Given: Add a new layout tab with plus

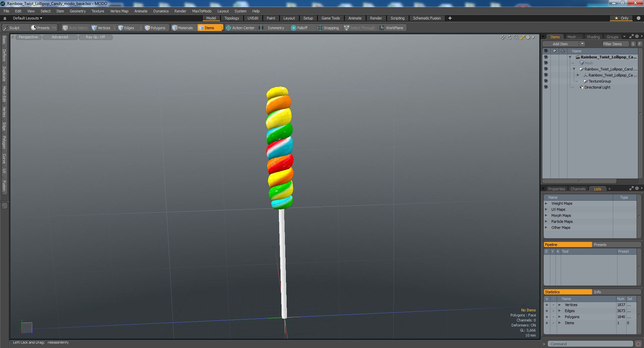Looking at the screenshot, I should 450,18.
